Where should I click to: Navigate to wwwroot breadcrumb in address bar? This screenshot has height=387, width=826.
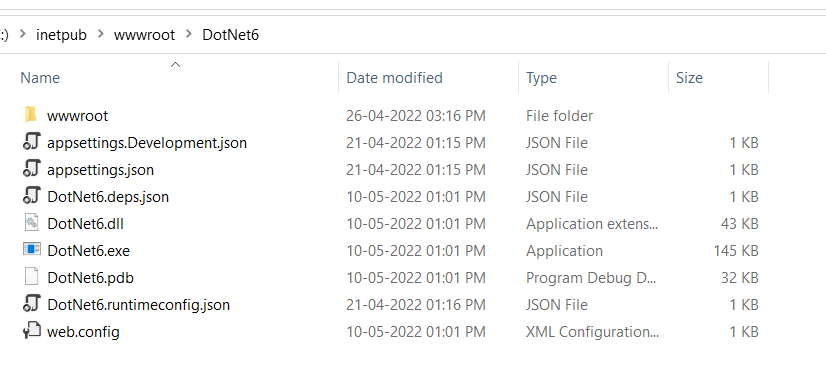click(x=144, y=35)
